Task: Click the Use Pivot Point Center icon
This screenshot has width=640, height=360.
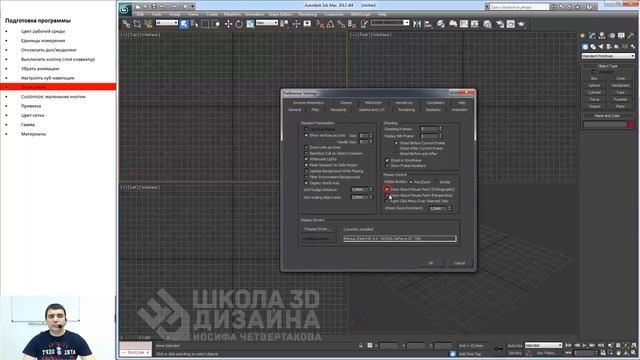Action: 284,24
